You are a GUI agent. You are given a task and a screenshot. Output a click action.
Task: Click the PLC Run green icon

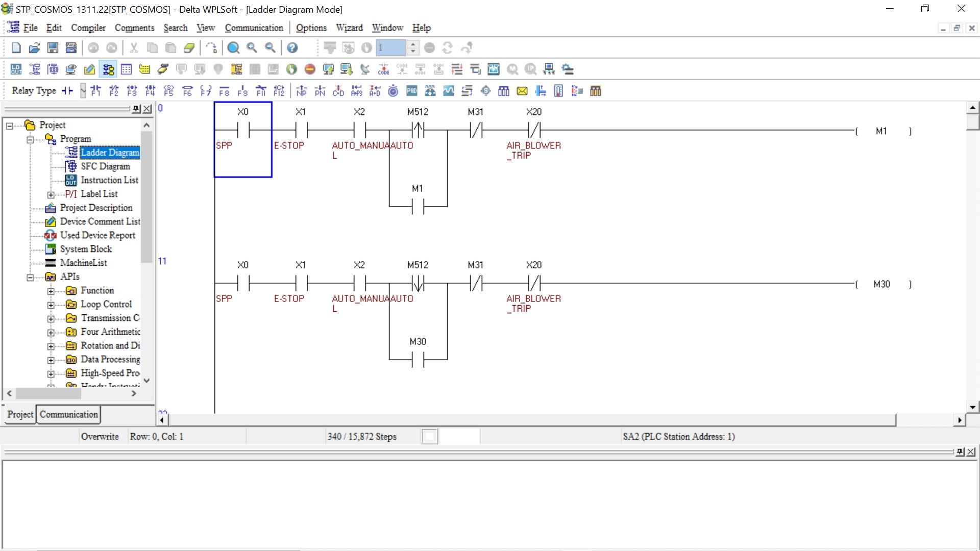[x=291, y=69]
